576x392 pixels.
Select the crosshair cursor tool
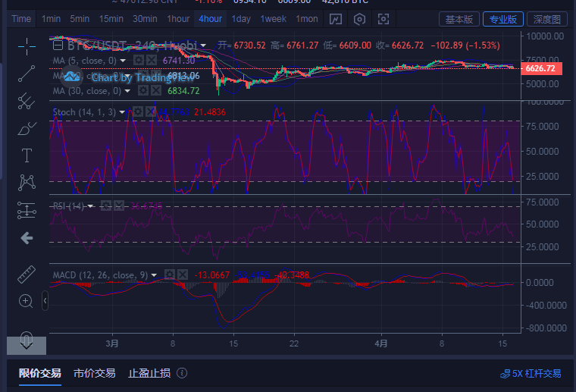(27, 46)
